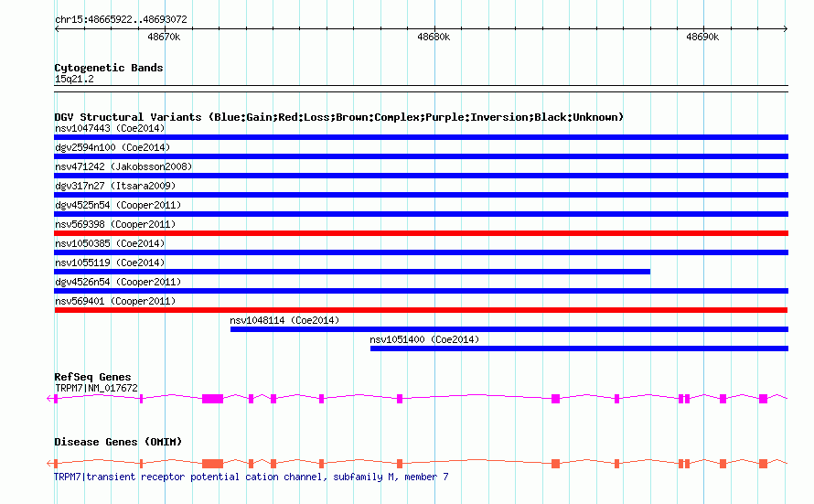Click the chr15:48665922..48693072 coordinate label
Screen dimensions: 814x504
coord(121,20)
